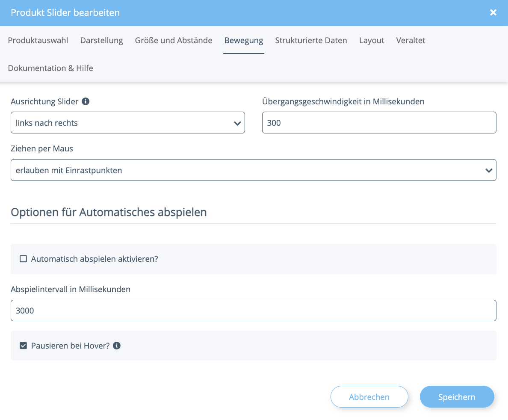Focus the Übergangsgeschwindigkeit field showing 300
Viewport: 508px width, 420px height.
coord(379,122)
